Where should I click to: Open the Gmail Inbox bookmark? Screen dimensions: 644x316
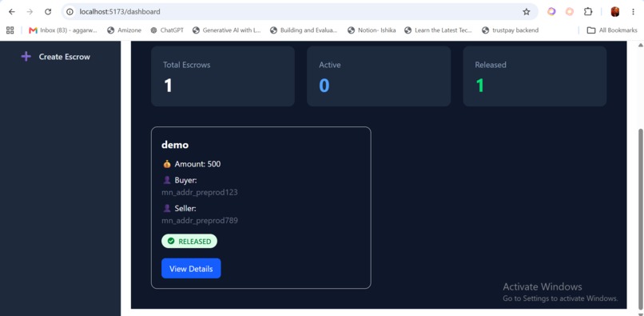[x=63, y=30]
